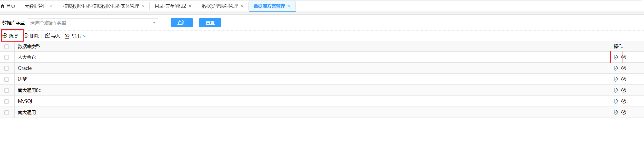This screenshot has width=644, height=163.
Task: Delete the MySQL row via its icon
Action: [x=624, y=101]
